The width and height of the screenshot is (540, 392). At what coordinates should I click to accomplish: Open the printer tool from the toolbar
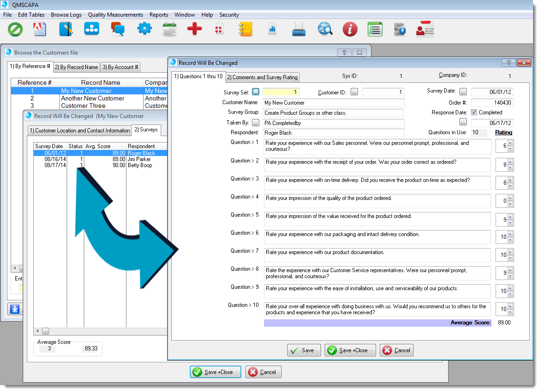coord(298,29)
